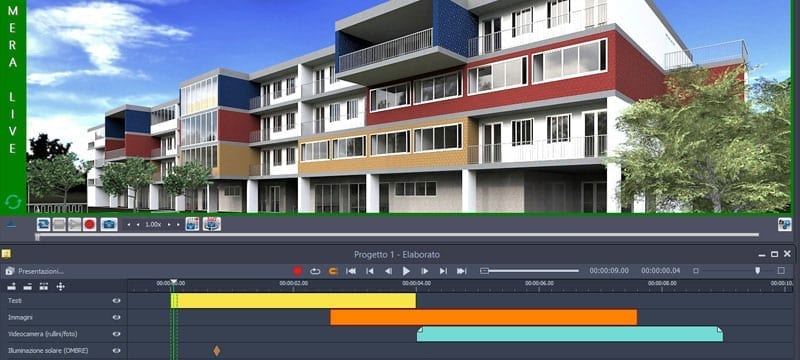Select the orange keyframe diamond on Illuminazione track
The image size is (800, 360).
tap(216, 351)
